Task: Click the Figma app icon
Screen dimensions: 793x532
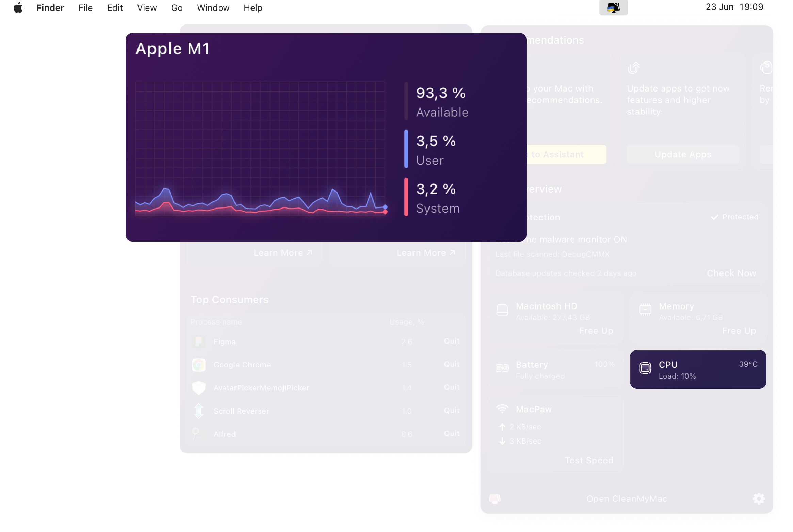Action: (199, 342)
